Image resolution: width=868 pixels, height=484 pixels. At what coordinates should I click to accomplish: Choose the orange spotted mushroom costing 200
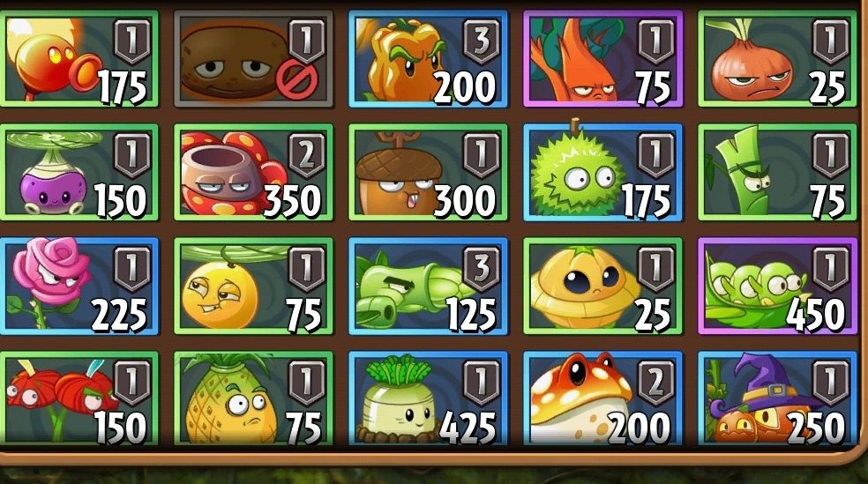603,398
